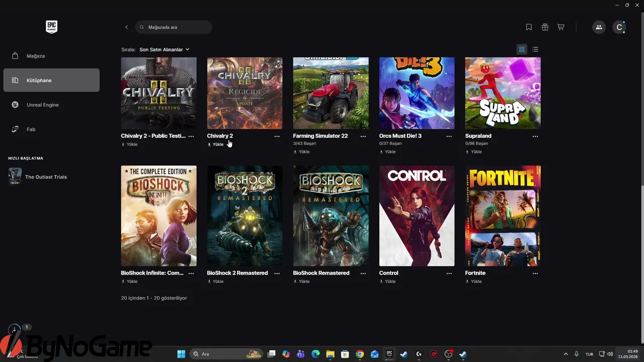Screen dimensions: 644x362
Task: Open the Unreal Engine section
Action: [x=51, y=105]
